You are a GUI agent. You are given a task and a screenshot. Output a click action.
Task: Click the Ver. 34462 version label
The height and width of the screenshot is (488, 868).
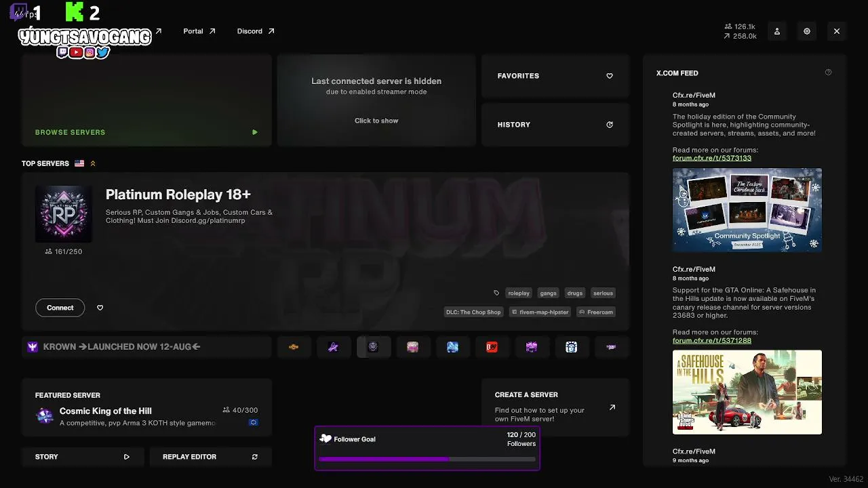tap(846, 479)
